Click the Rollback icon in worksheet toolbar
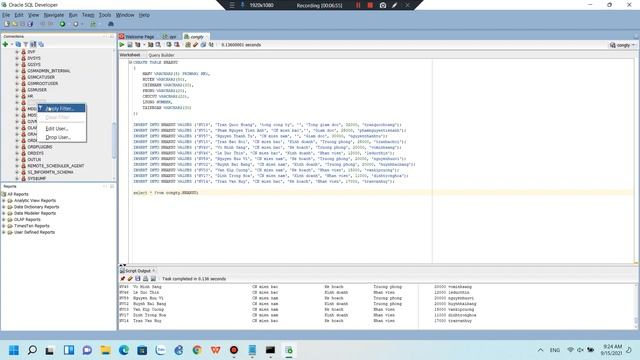 (x=176, y=44)
